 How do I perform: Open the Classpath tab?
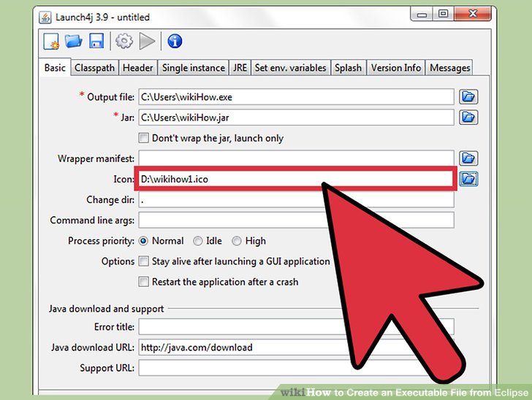[x=95, y=68]
